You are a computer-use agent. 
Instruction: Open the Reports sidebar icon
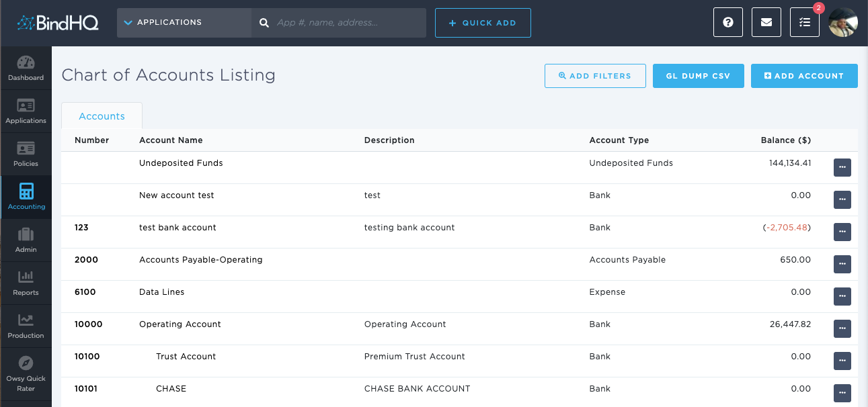click(x=26, y=278)
